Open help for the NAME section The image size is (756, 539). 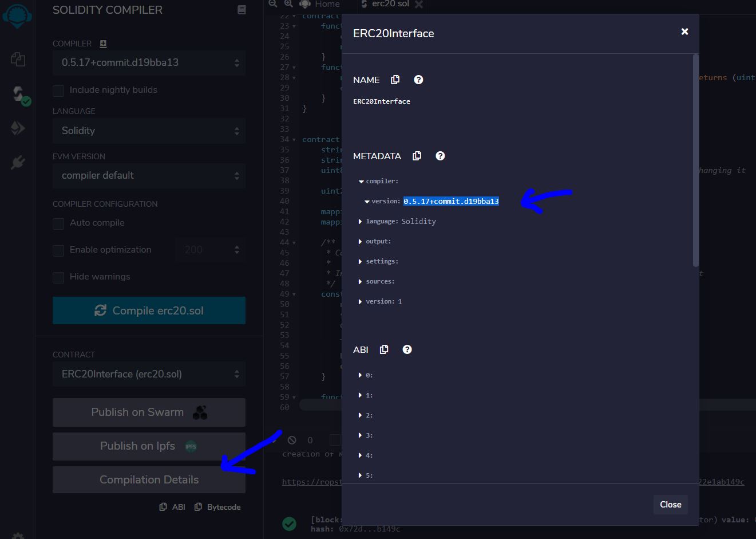pos(418,80)
